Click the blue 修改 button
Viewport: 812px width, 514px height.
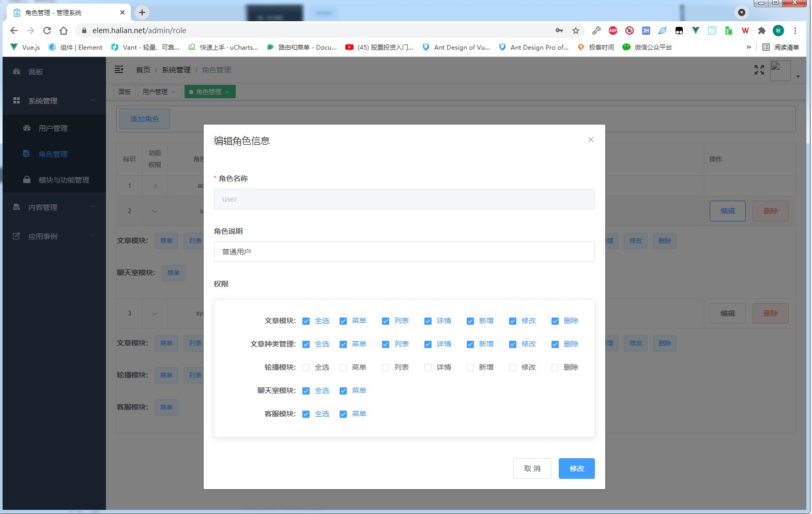coord(577,468)
